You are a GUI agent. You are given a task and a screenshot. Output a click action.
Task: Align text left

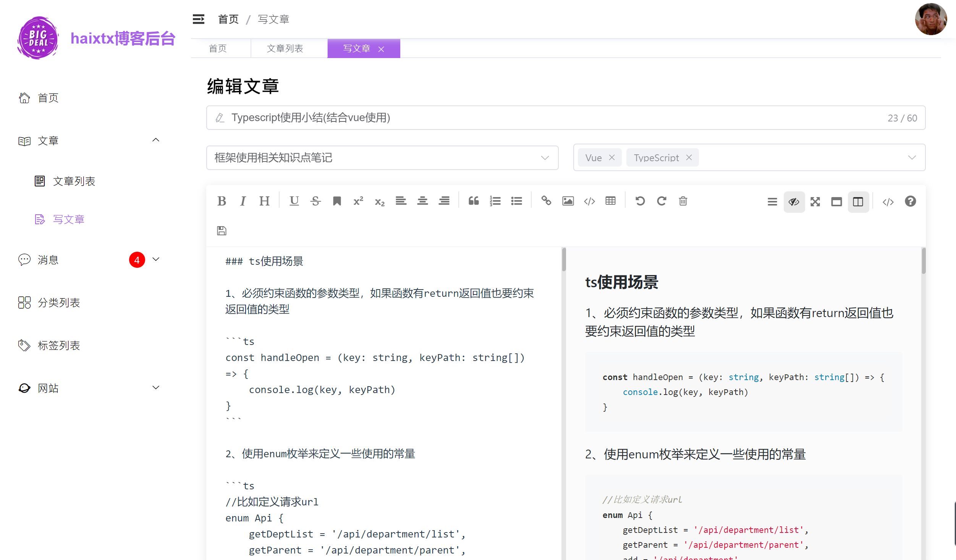pyautogui.click(x=401, y=201)
